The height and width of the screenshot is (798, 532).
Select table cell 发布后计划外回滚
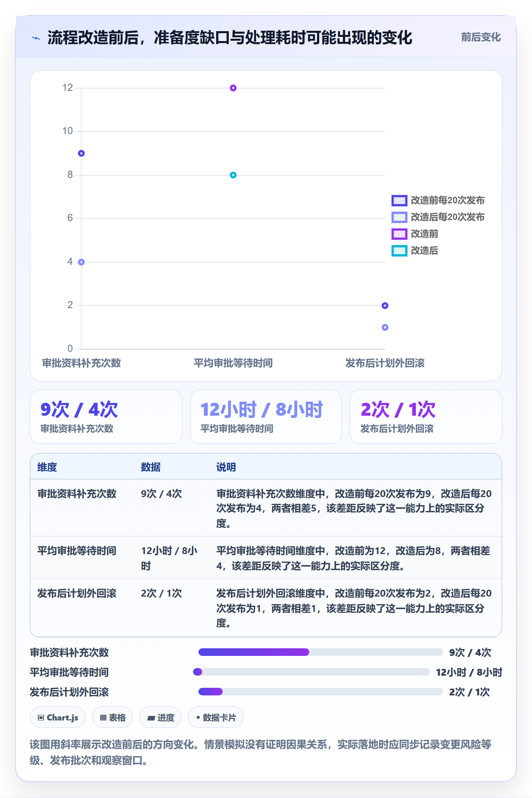[x=77, y=593]
